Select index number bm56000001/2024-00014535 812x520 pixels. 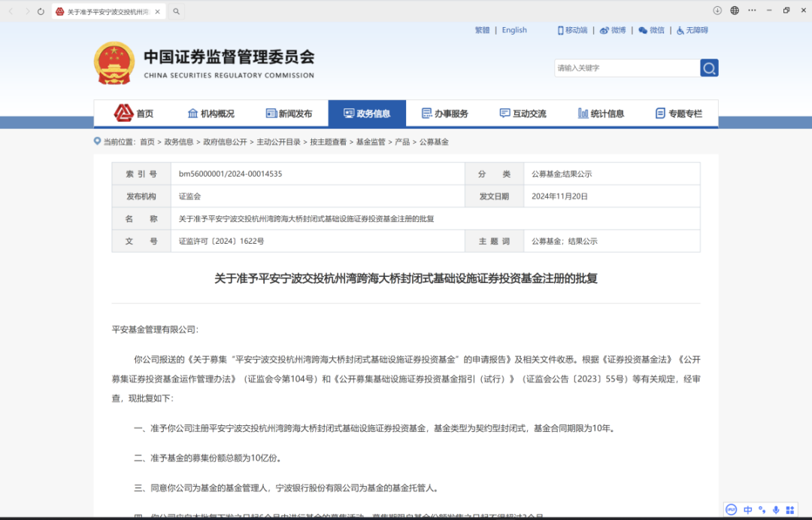pos(231,174)
